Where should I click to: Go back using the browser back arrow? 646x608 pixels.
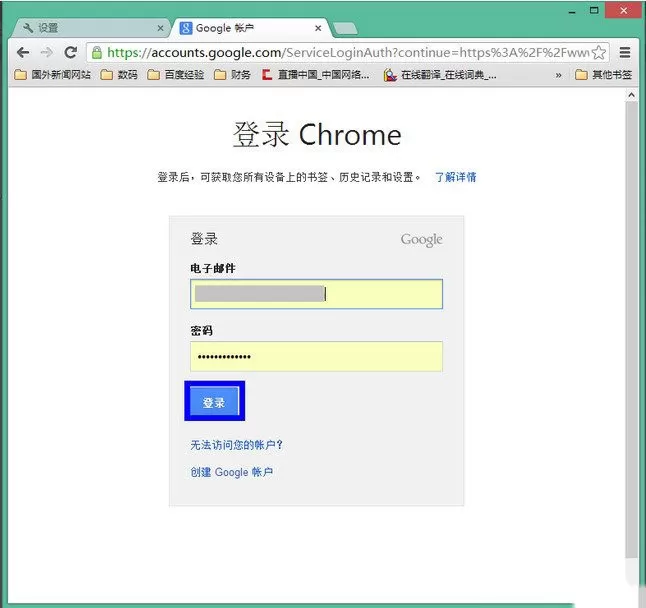pyautogui.click(x=23, y=53)
